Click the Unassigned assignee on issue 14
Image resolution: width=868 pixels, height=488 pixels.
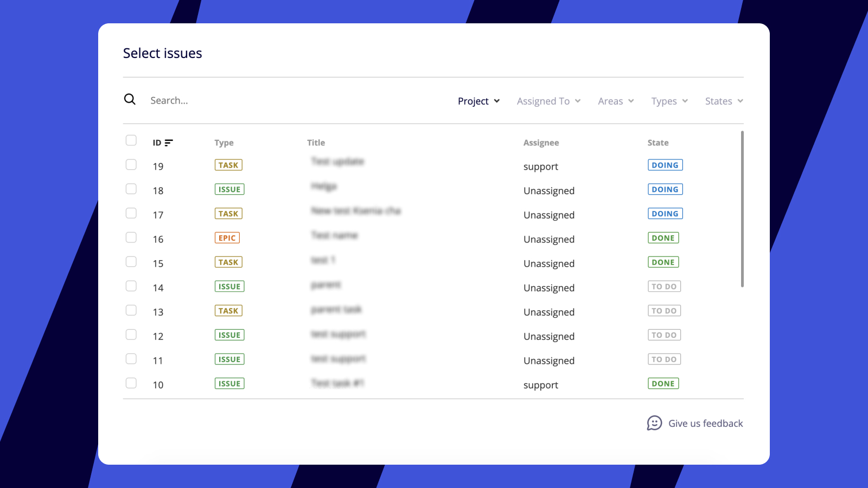pyautogui.click(x=549, y=287)
